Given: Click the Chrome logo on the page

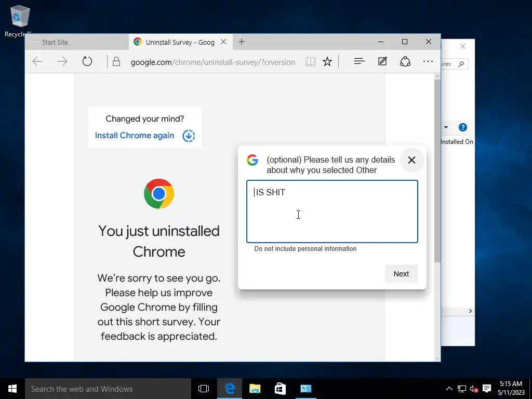Looking at the screenshot, I should [159, 193].
